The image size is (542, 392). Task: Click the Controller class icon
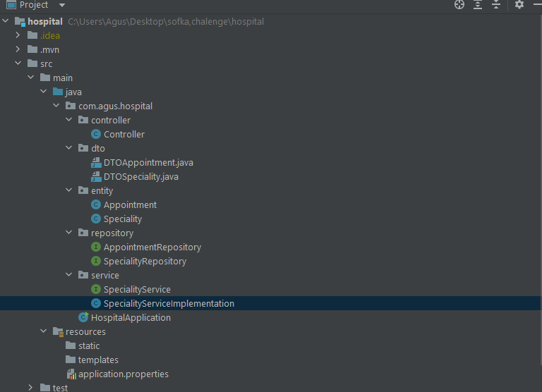96,134
